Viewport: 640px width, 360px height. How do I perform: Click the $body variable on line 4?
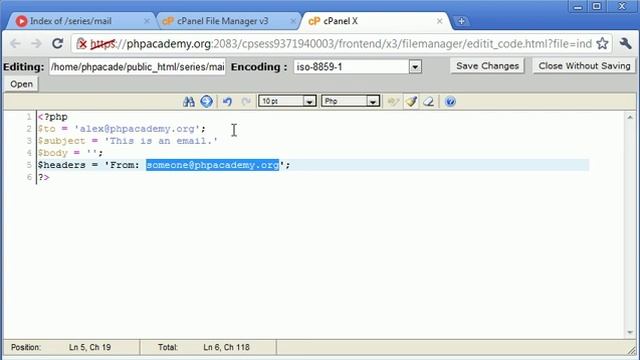pos(53,153)
